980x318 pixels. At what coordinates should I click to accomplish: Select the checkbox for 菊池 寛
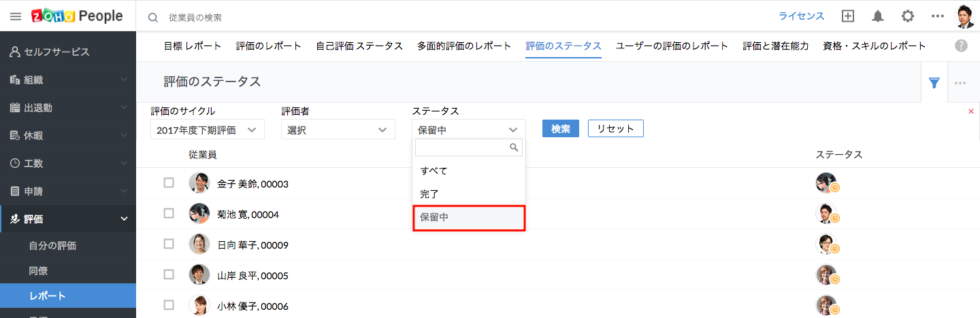click(x=169, y=213)
